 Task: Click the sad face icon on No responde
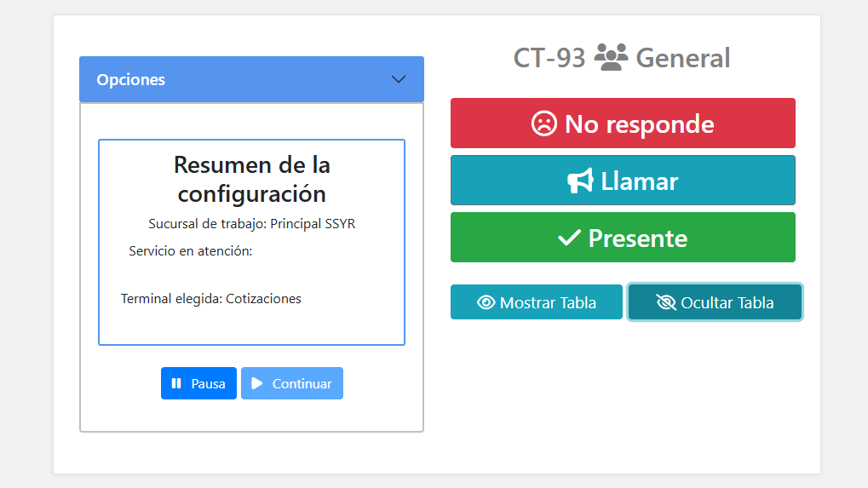pos(543,123)
